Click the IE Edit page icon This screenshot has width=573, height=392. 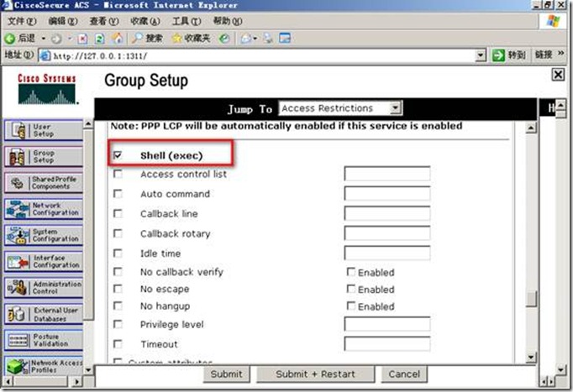(285, 38)
